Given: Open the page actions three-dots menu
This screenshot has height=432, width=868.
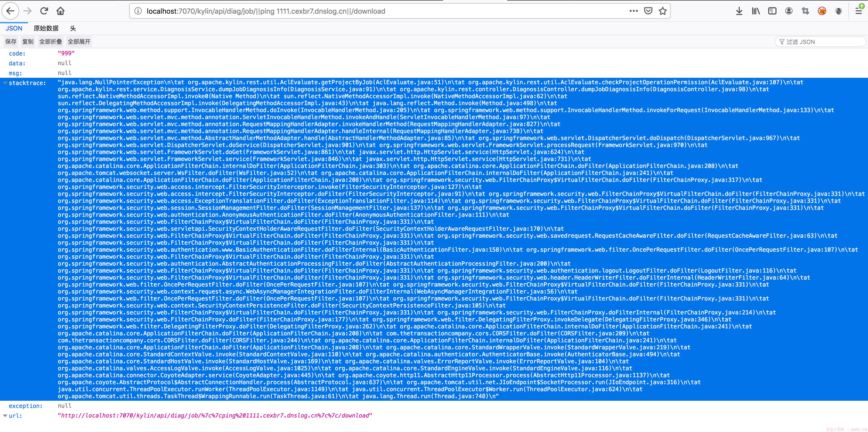Looking at the screenshot, I should [x=634, y=11].
